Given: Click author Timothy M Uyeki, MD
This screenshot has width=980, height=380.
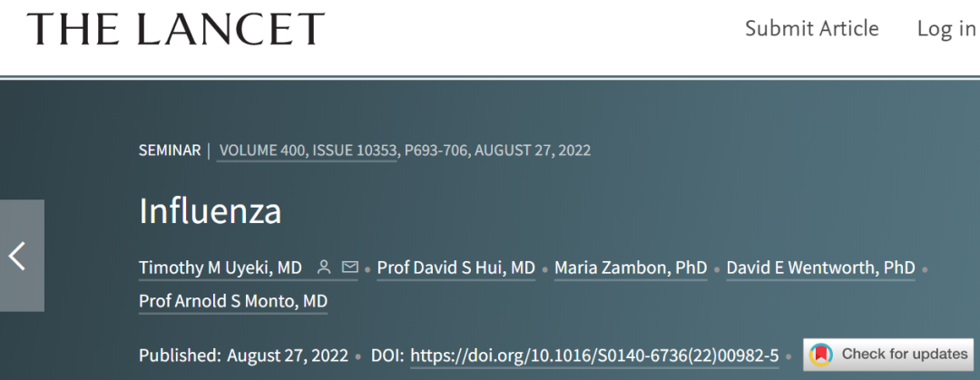Looking at the screenshot, I should pyautogui.click(x=220, y=268).
